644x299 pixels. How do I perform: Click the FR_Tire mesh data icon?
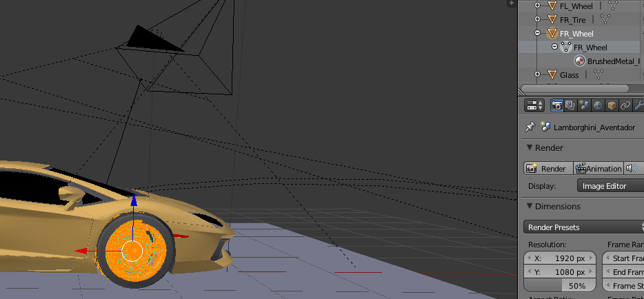click(605, 19)
